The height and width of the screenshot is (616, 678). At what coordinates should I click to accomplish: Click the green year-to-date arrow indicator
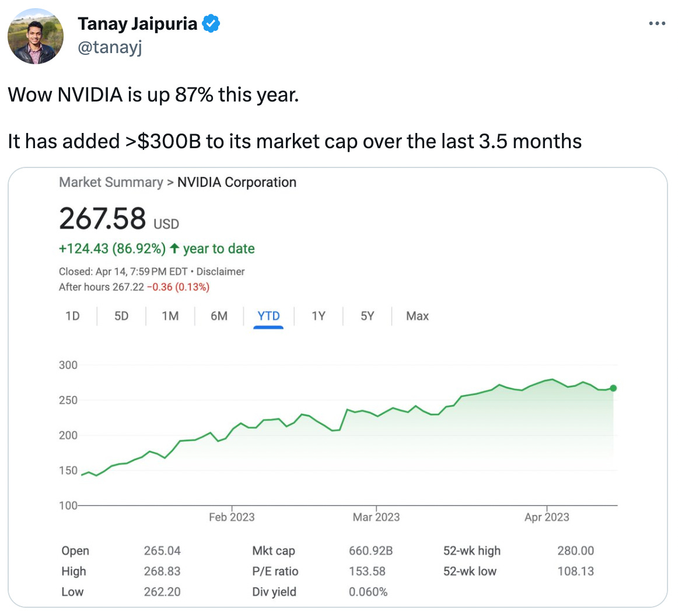[174, 248]
